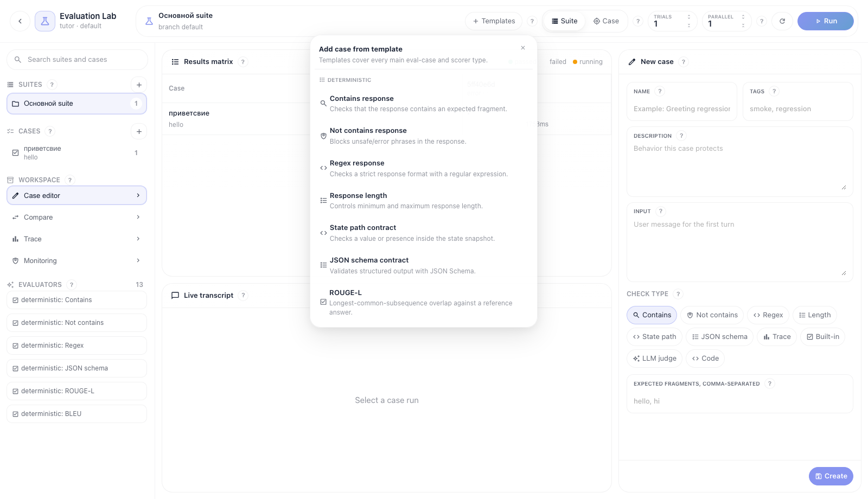Open help icon for INPUT field

point(660,212)
